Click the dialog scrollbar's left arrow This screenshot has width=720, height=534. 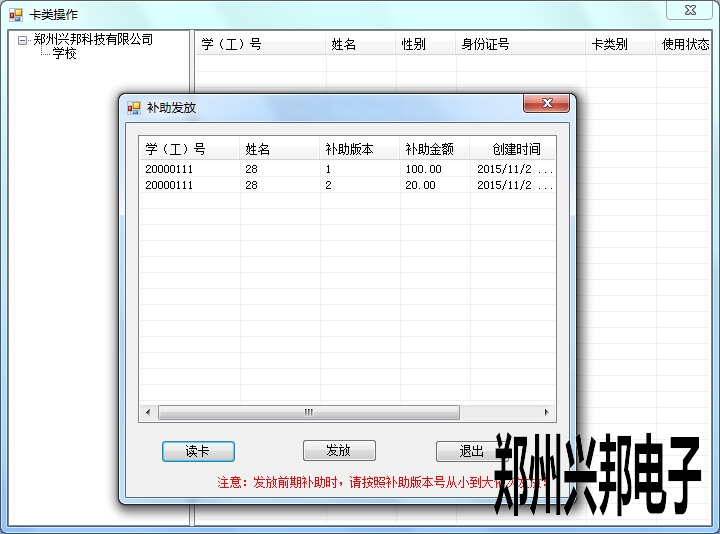click(x=148, y=412)
